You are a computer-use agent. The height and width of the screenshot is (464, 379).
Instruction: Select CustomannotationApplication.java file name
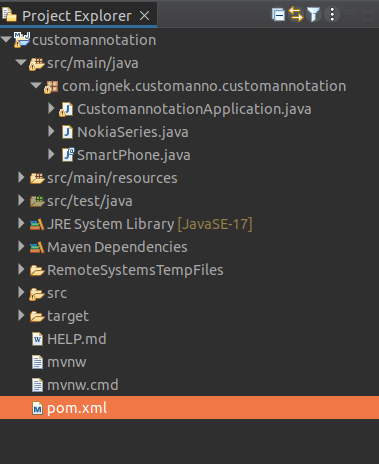194,109
